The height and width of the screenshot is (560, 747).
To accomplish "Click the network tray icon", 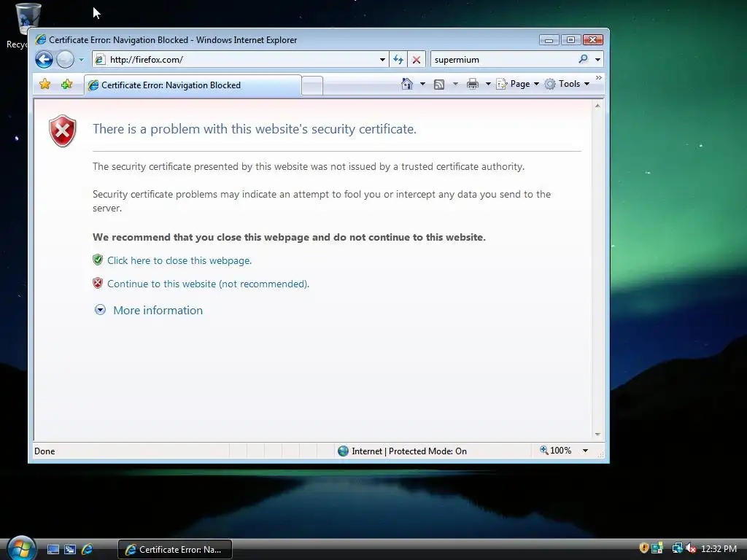I will tap(677, 548).
